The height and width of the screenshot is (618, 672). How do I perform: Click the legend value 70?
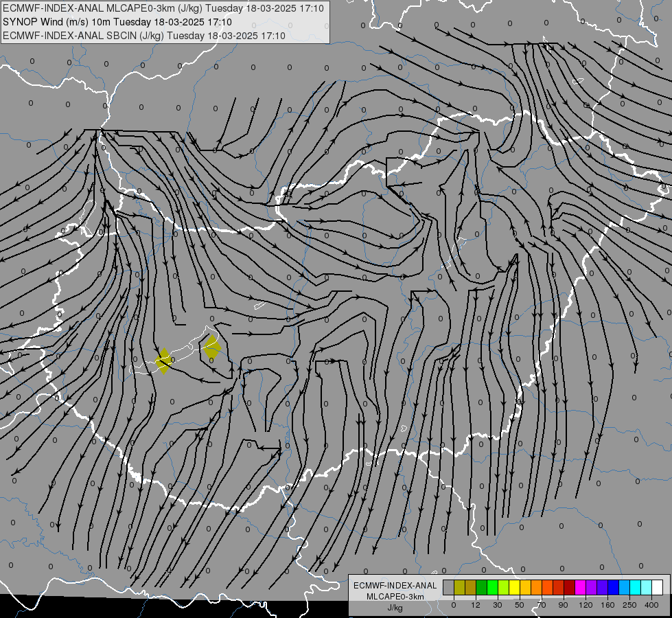coord(542,605)
